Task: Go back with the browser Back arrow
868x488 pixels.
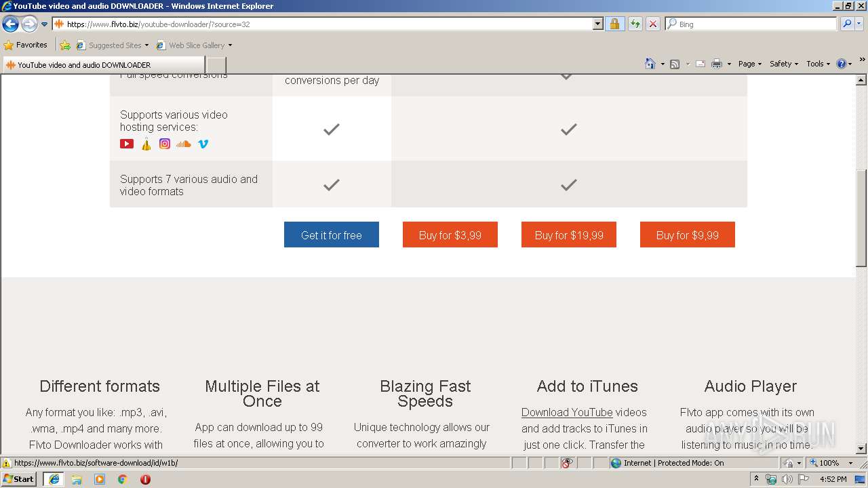Action: click(10, 24)
